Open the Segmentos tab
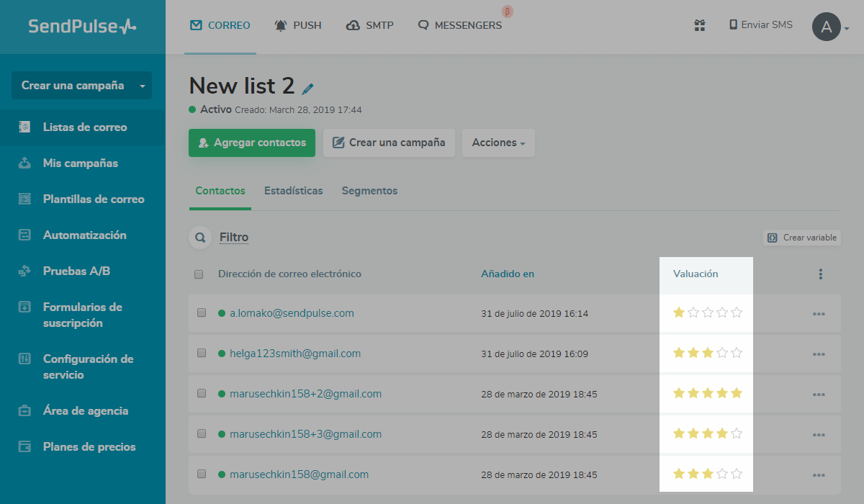This screenshot has width=864, height=504. [x=369, y=191]
